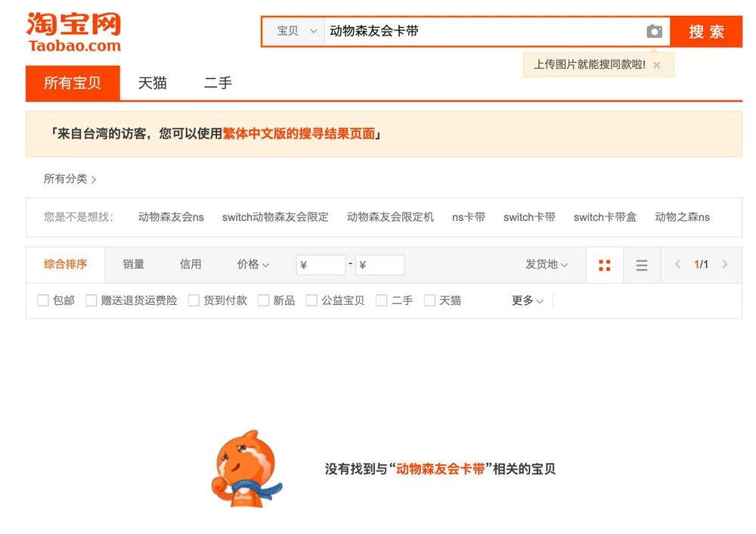
Task: Click suggestion 动物森友会ns
Action: pos(171,217)
